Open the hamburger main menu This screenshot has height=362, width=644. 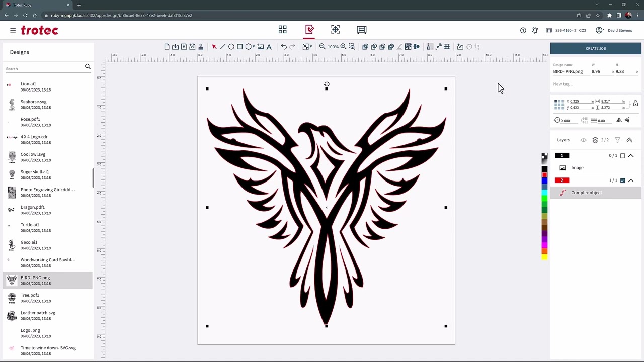tap(13, 30)
